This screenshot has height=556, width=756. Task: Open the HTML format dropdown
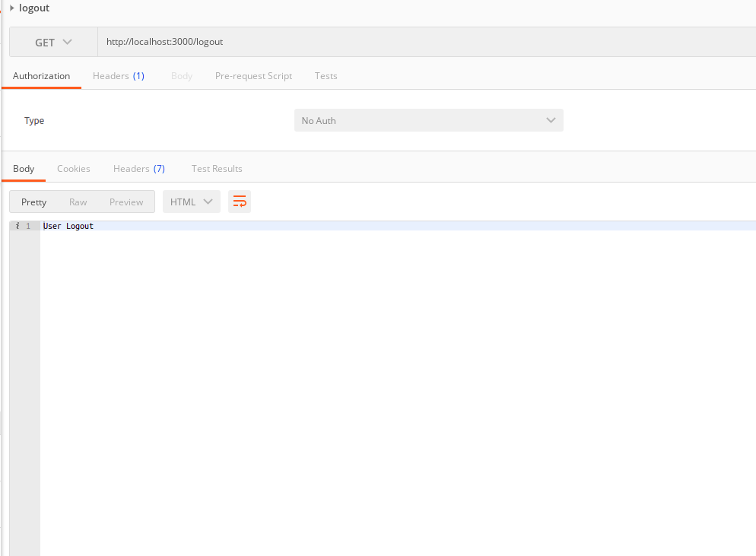coord(192,202)
